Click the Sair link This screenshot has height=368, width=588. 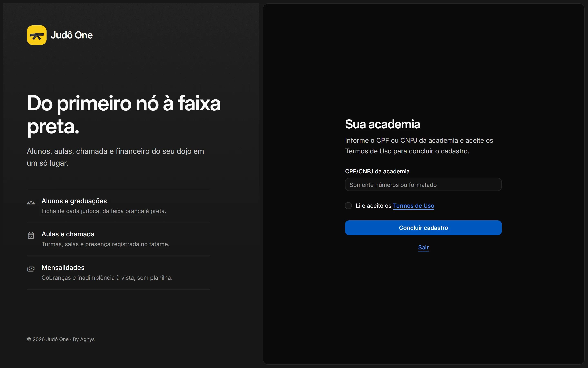click(423, 247)
